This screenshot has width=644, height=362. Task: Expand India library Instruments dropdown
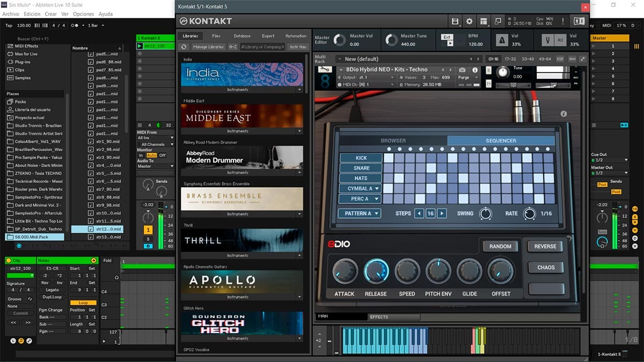coord(300,90)
